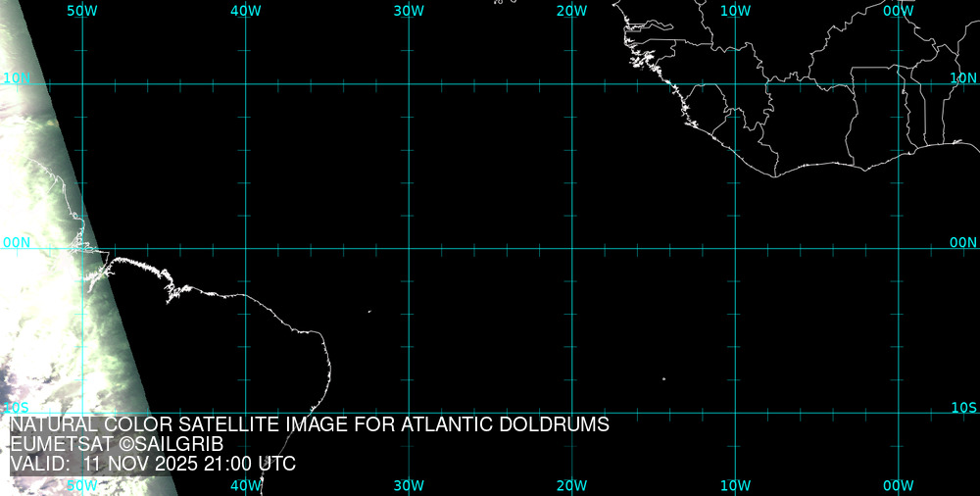Click the top 10W longitude label
Image resolution: width=980 pixels, height=496 pixels.
tap(735, 10)
